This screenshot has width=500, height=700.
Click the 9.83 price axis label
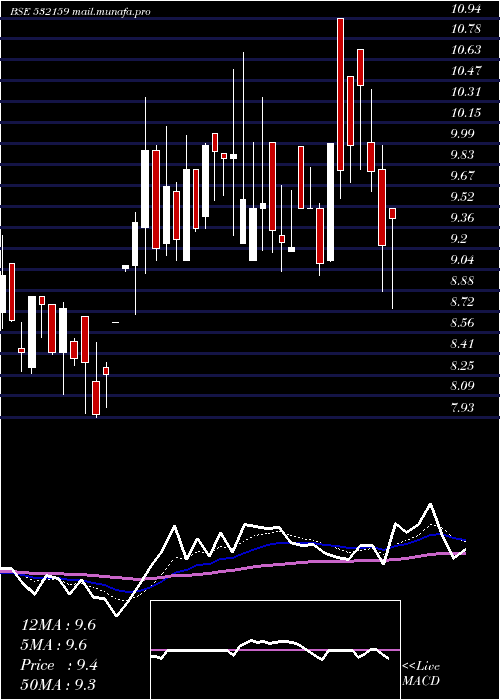pyautogui.click(x=462, y=155)
